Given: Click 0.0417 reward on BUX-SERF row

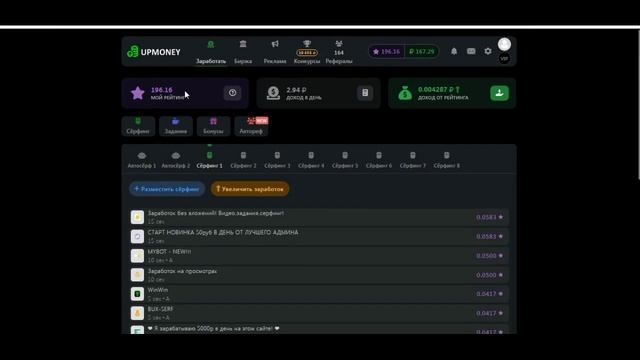Looking at the screenshot, I should point(489,313).
